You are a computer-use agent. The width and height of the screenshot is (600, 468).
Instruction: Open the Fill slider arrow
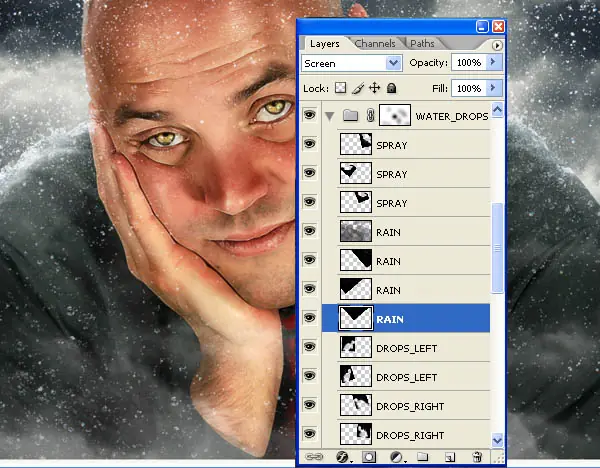(x=494, y=88)
